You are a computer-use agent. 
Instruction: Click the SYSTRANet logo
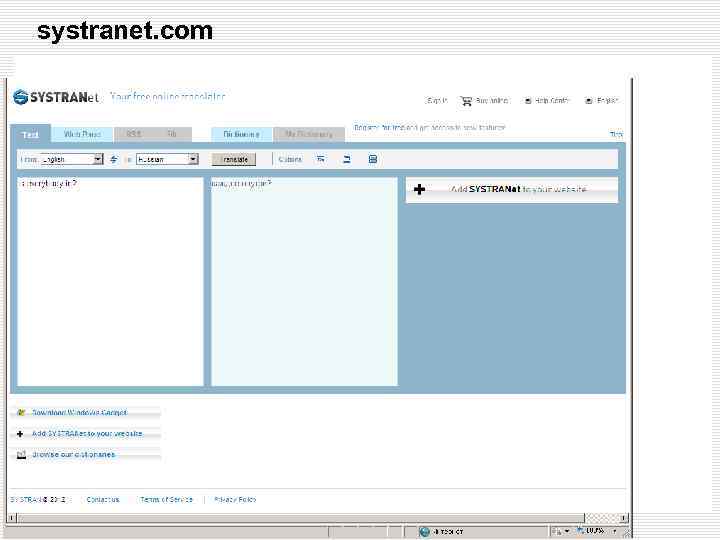point(56,97)
